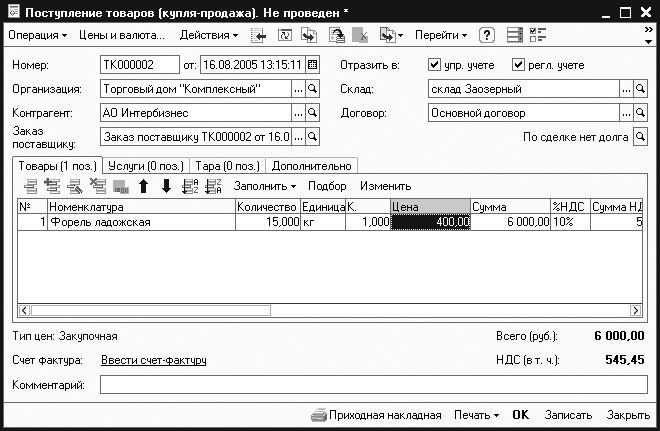Viewport: 660px width, 431px height.
Task: Click toolbar list-settings icon with checkmarks
Action: click(538, 35)
